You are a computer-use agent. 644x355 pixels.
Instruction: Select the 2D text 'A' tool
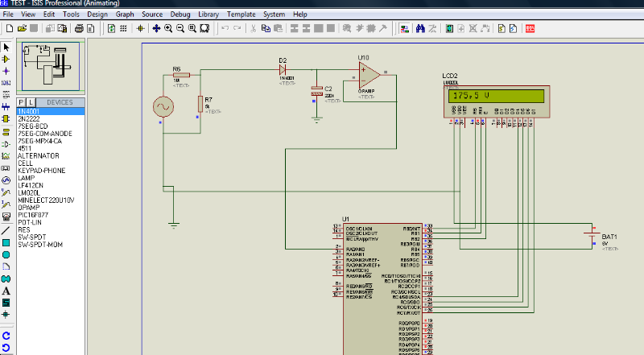[6, 290]
